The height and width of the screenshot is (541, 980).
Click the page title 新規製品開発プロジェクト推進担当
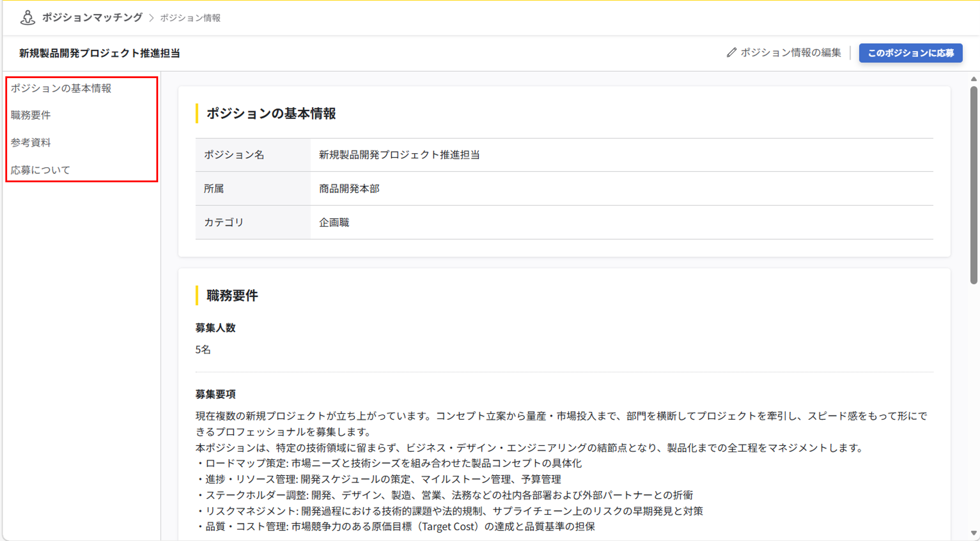coord(100,53)
